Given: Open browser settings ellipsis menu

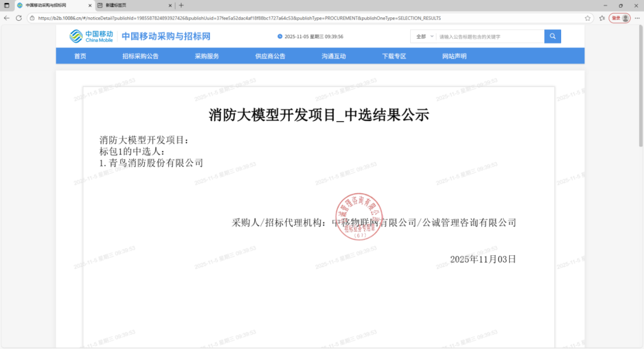Looking at the screenshot, I should pyautogui.click(x=637, y=18).
